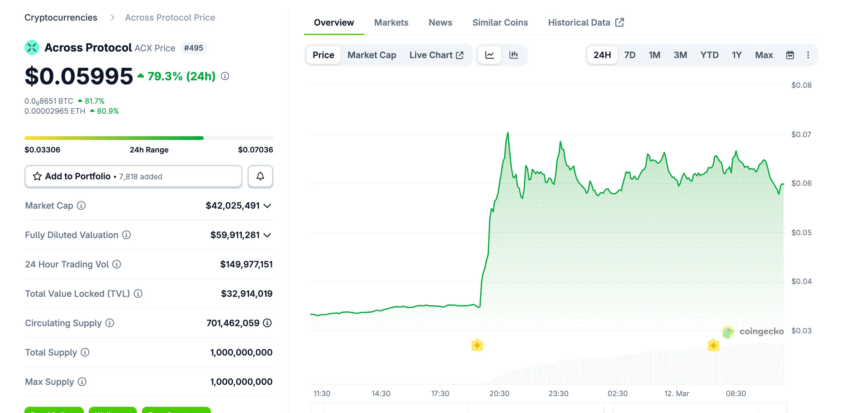
Task: Switch to the Markets tab
Action: point(391,22)
